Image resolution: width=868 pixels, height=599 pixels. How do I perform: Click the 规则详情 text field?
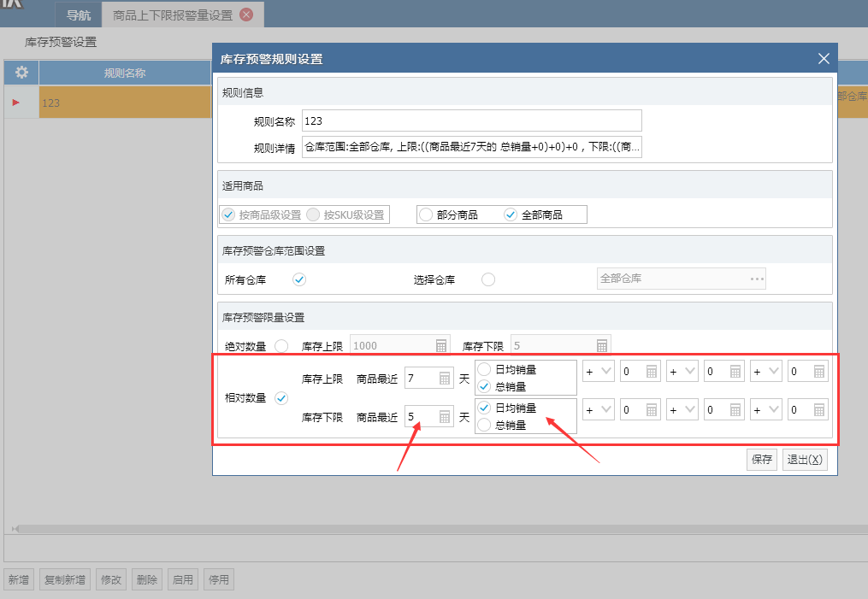pos(472,147)
